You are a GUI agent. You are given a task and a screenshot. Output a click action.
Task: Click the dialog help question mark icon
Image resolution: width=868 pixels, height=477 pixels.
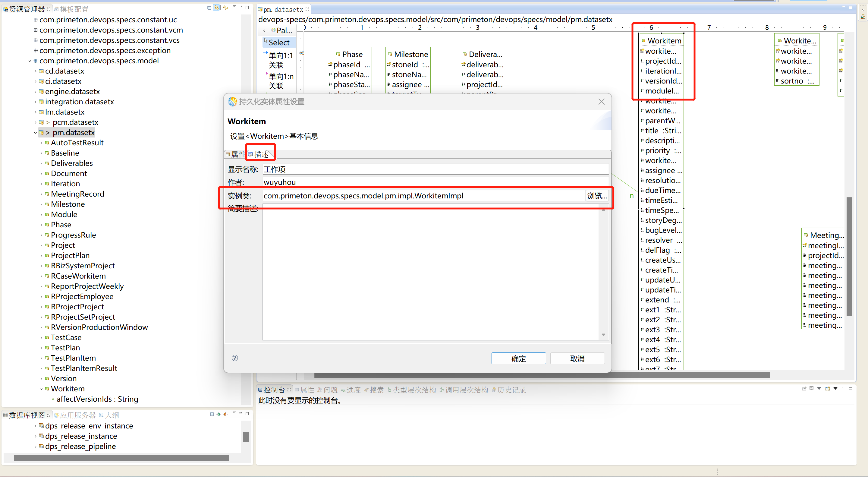point(235,358)
